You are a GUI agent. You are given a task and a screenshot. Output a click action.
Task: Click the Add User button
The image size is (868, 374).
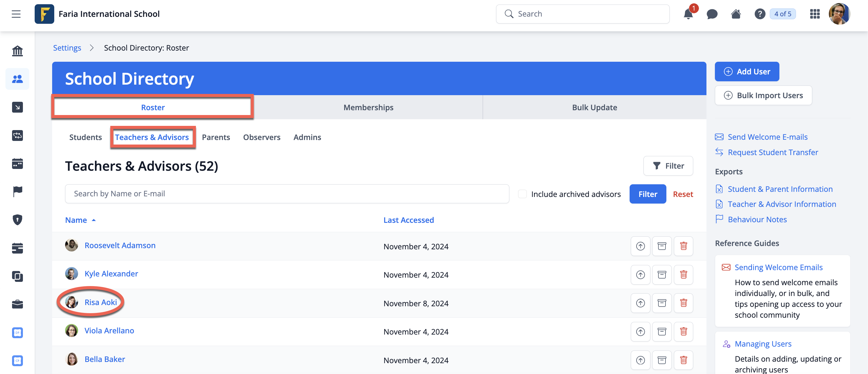[747, 71]
